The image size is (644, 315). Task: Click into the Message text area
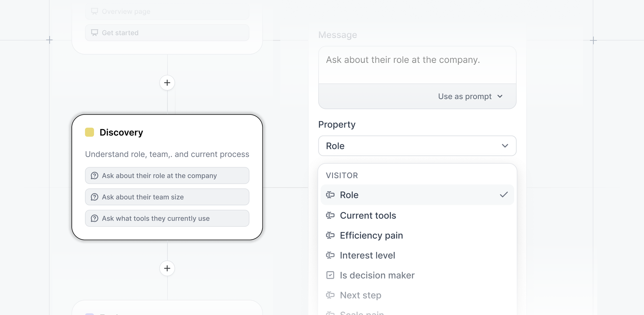point(417,65)
